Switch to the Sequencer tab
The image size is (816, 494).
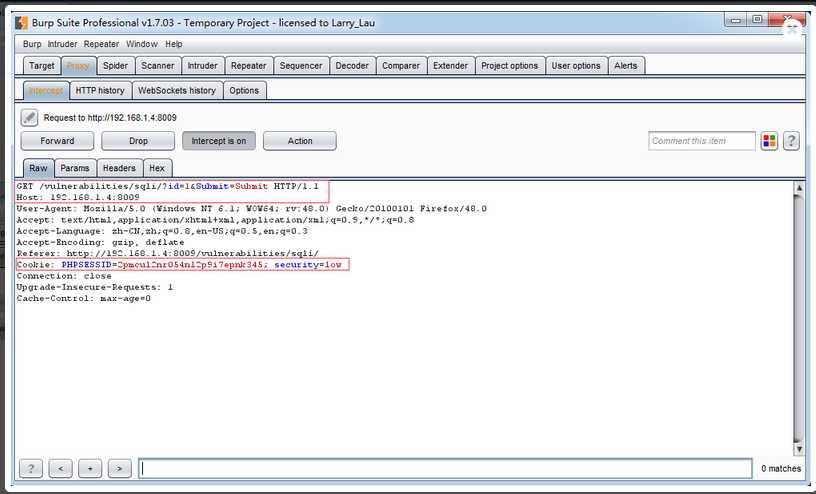point(301,66)
